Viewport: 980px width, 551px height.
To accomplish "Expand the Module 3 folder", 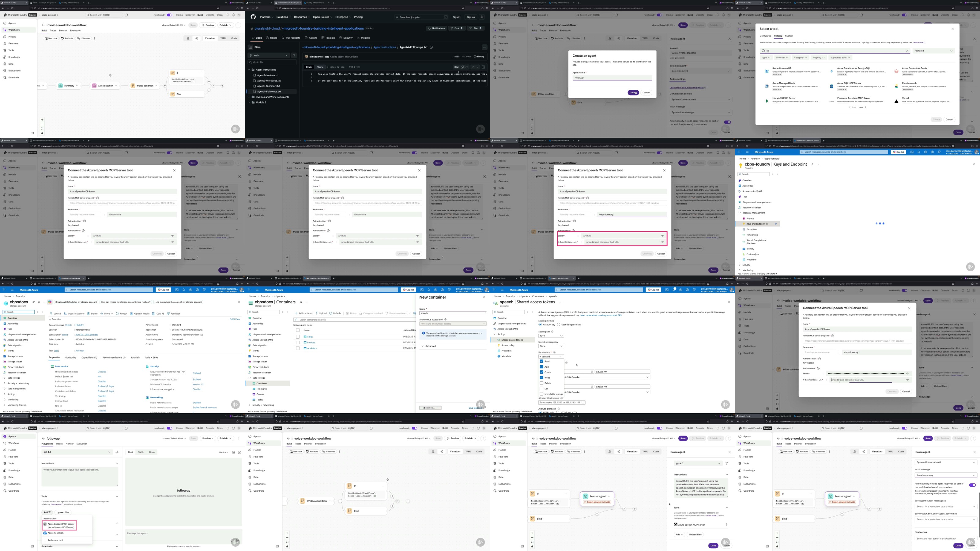I will 249,103.
